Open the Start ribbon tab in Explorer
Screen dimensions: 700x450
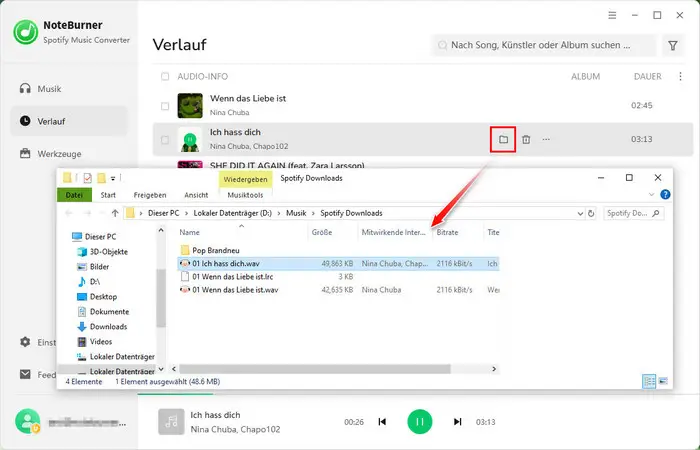[108, 195]
